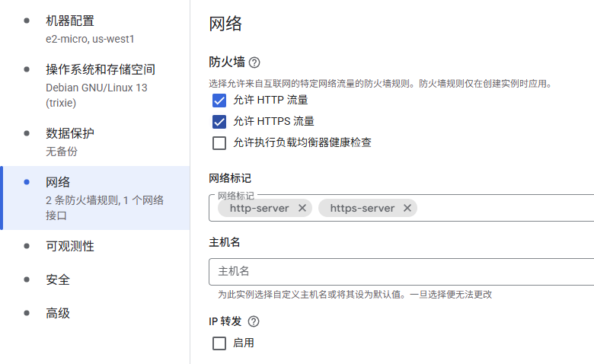Click the help icon beside IP 转发

click(254, 321)
